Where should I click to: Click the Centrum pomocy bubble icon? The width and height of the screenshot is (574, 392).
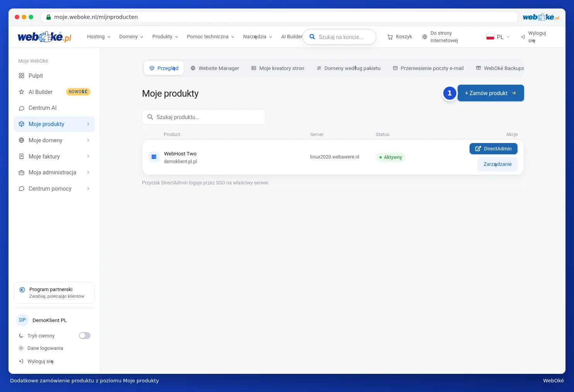point(21,189)
